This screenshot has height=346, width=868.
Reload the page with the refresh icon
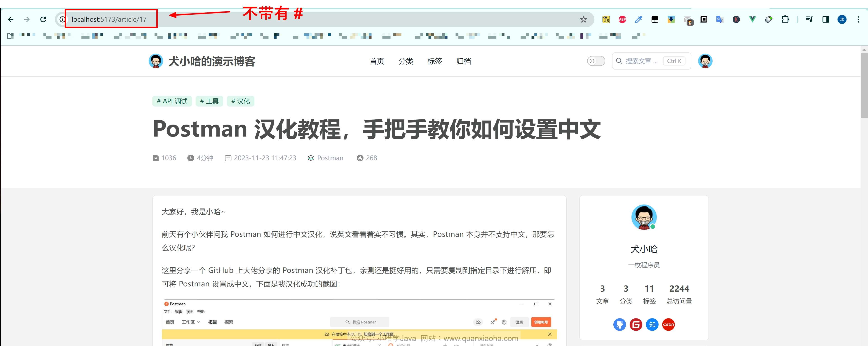(x=43, y=19)
